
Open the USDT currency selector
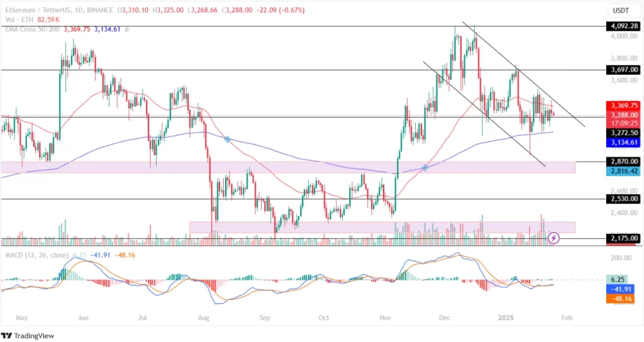pos(622,11)
